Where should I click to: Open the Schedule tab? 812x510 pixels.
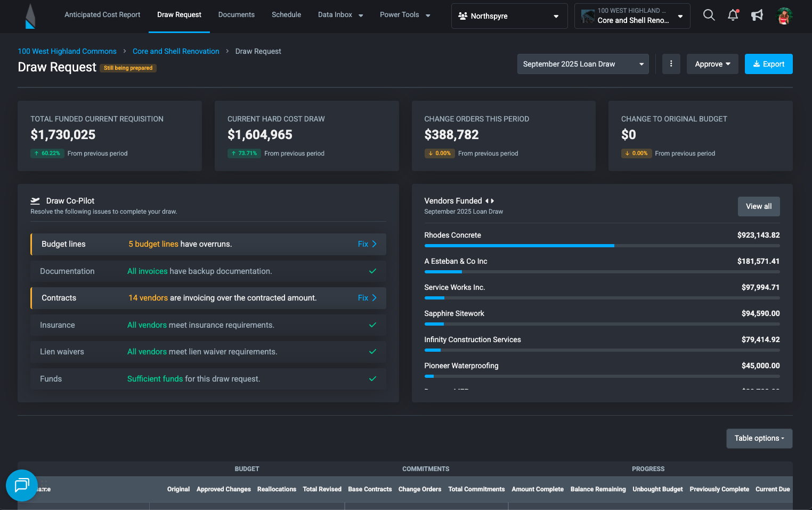(286, 15)
